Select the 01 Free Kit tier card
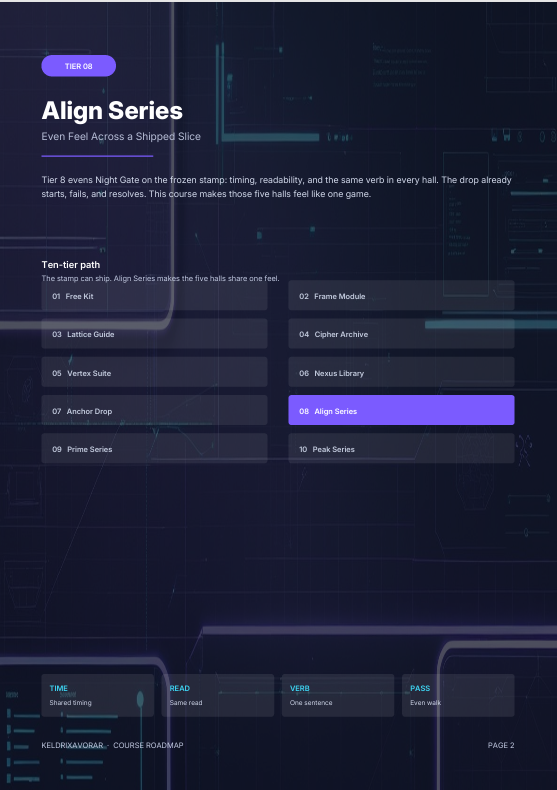Viewport: 557px width, 790px height. (x=154, y=296)
